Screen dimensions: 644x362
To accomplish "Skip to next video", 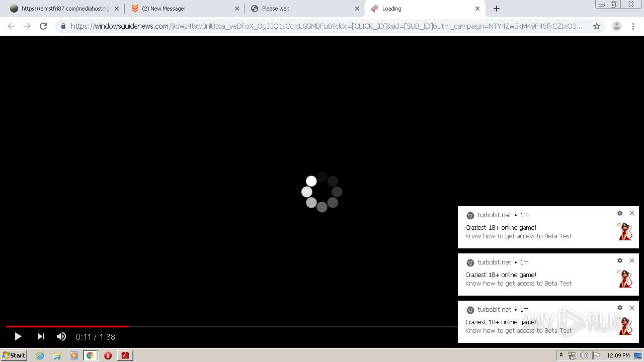I will pyautogui.click(x=41, y=336).
